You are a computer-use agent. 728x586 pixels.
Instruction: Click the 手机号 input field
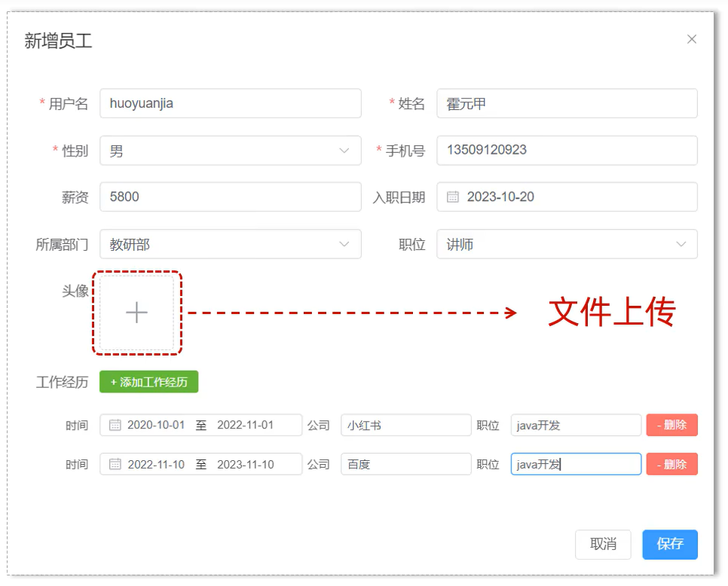(567, 151)
